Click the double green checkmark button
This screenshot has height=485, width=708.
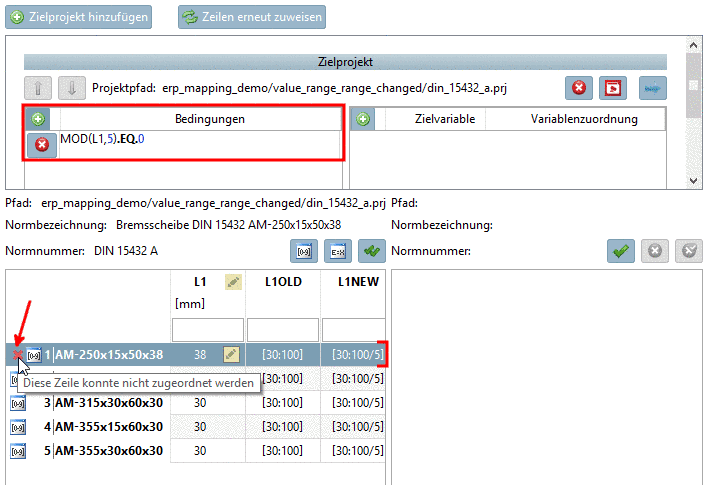coord(372,251)
